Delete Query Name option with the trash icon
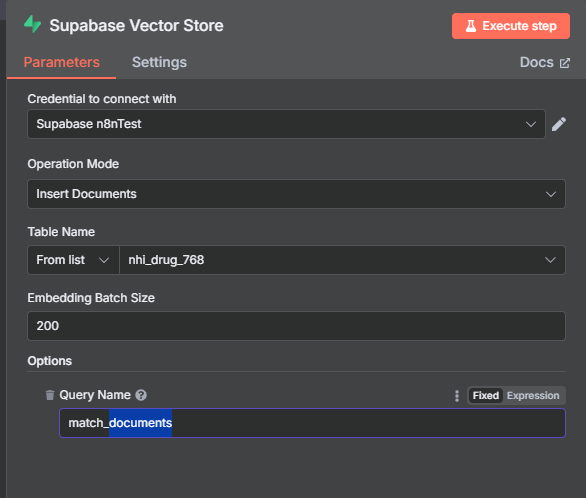 50,395
